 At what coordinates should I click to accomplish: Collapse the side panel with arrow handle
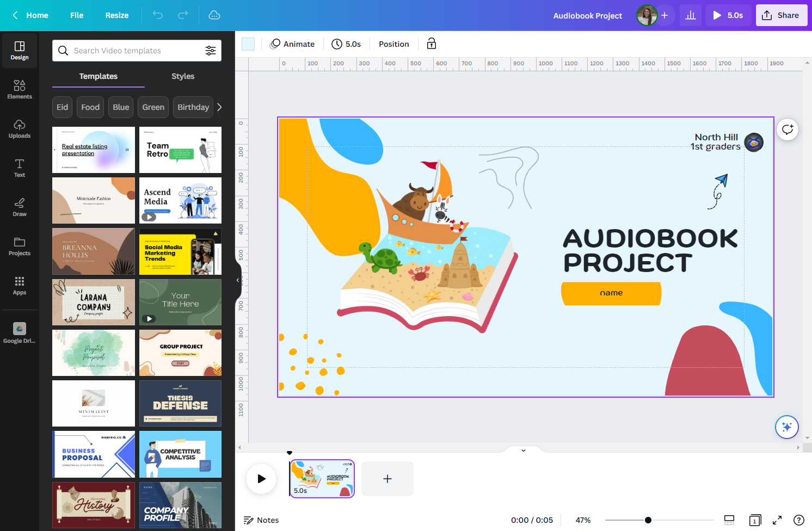238,280
